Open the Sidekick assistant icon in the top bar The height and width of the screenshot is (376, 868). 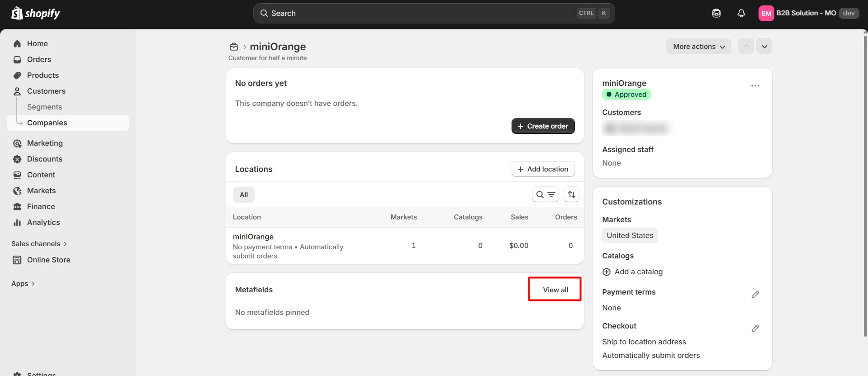(716, 14)
